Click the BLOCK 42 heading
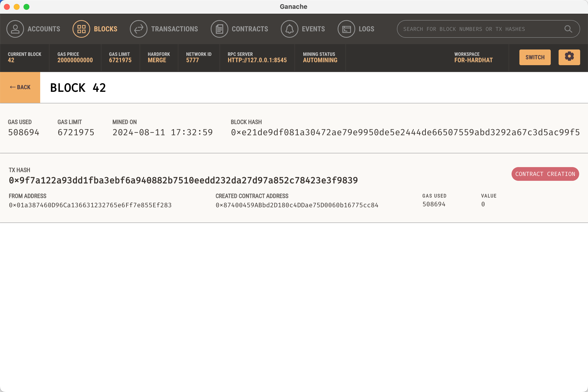Image resolution: width=588 pixels, height=392 pixels. 78,88
